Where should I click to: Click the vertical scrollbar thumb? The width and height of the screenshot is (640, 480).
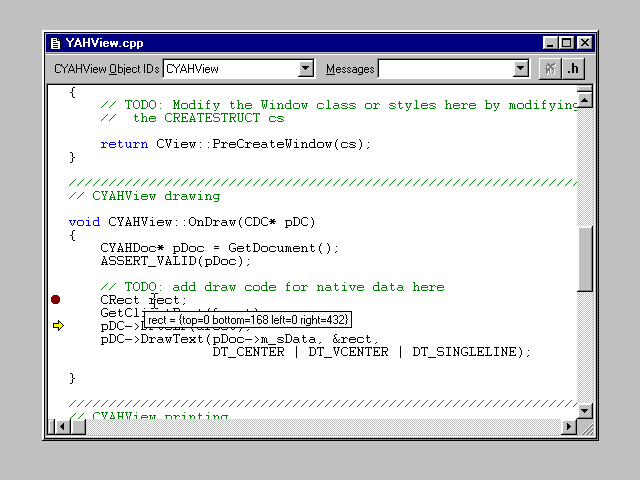tap(585, 258)
